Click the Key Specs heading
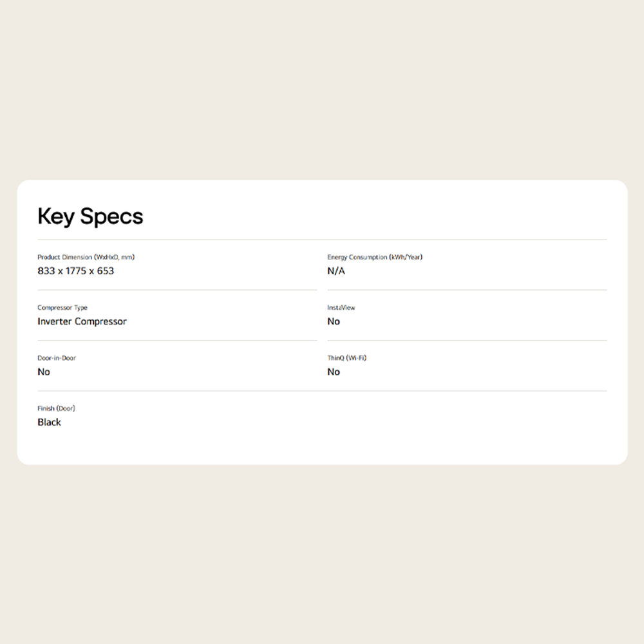 click(x=90, y=216)
